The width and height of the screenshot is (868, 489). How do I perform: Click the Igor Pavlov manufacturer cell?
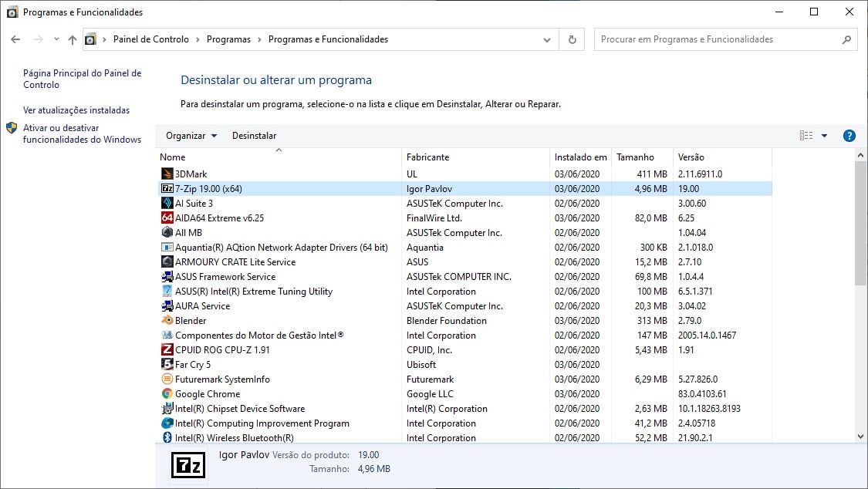430,189
